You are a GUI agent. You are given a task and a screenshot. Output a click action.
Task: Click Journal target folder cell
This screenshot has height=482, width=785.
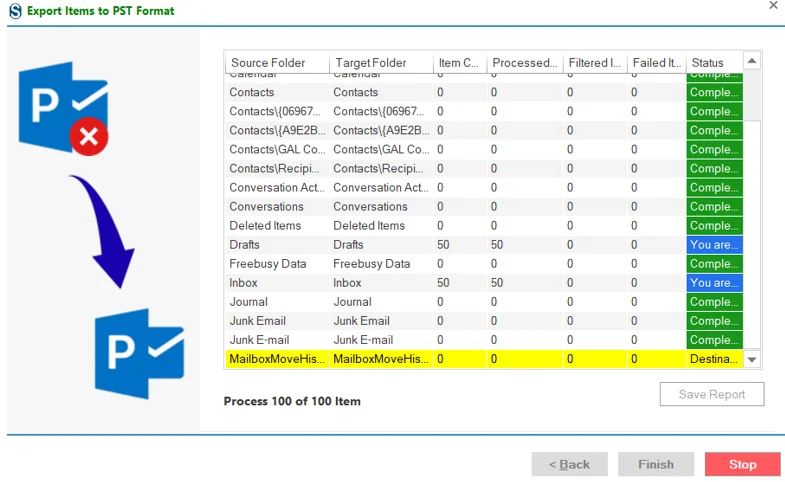point(381,301)
